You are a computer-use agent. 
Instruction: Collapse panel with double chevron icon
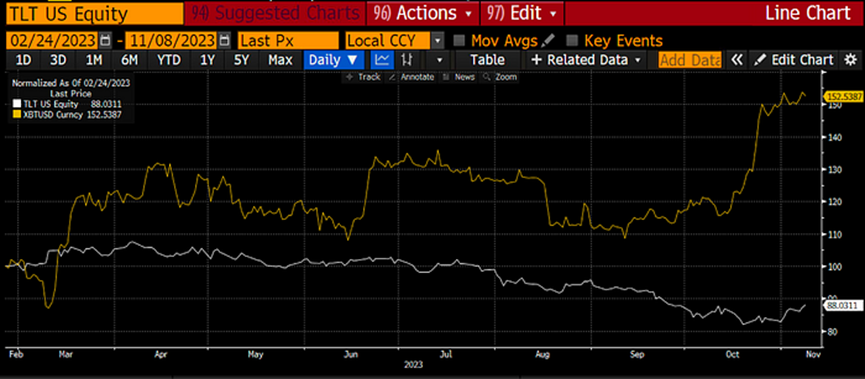click(x=737, y=60)
